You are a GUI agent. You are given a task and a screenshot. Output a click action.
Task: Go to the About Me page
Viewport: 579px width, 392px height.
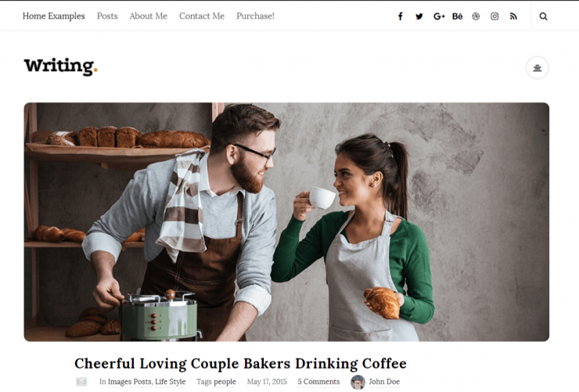[149, 16]
